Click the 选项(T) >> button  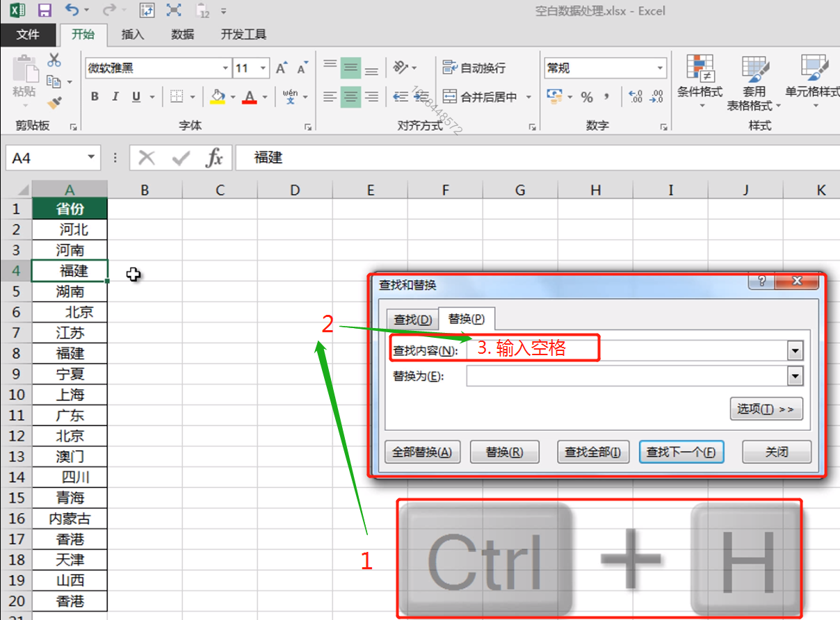click(766, 409)
